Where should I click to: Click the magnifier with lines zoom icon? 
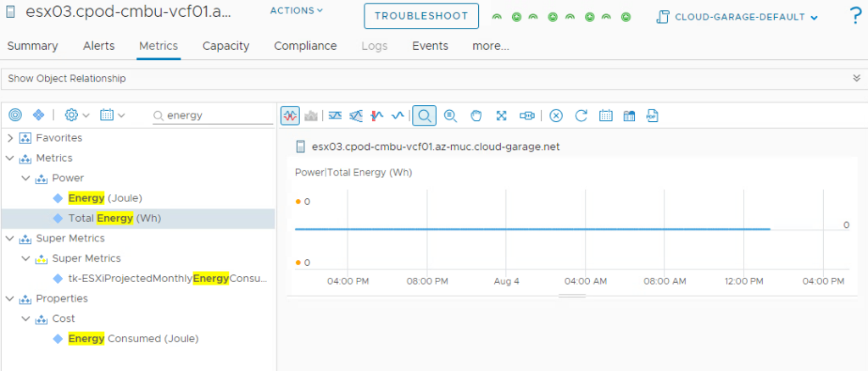pyautogui.click(x=450, y=115)
